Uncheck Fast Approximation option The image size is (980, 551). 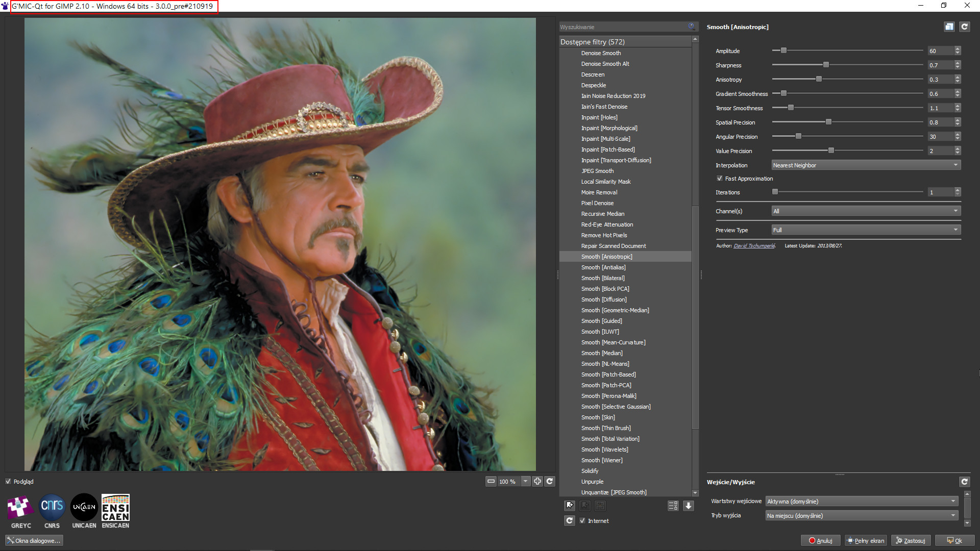(720, 179)
